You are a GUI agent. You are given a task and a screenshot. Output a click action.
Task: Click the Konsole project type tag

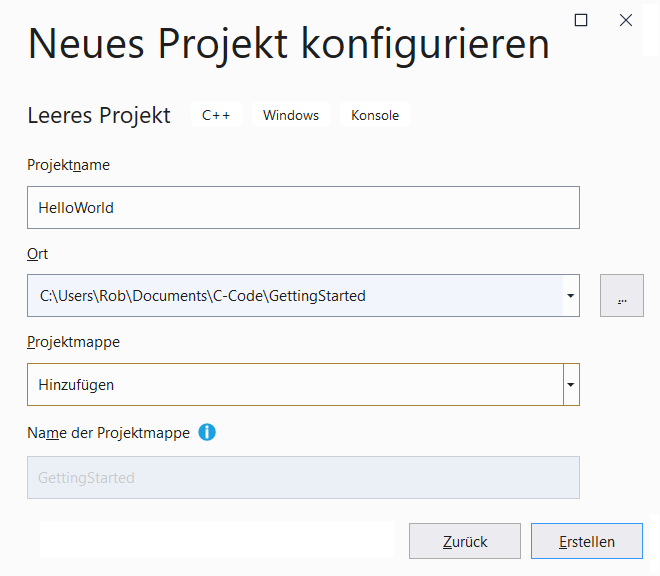tap(375, 115)
